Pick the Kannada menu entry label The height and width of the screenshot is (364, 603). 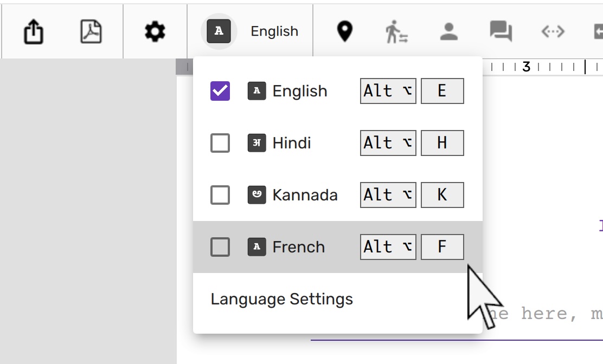(305, 195)
